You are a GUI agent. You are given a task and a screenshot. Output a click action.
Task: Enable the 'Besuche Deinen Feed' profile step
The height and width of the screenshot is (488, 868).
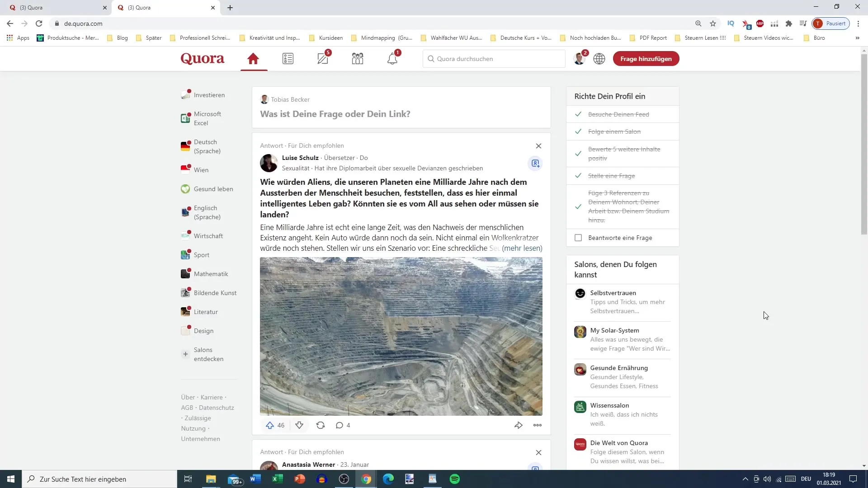579,114
